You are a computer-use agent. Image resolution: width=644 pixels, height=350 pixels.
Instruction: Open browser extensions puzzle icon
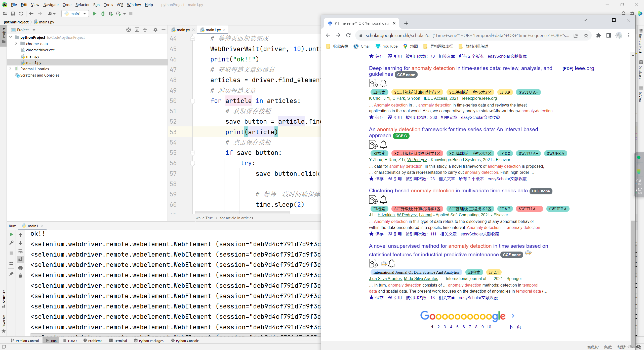click(x=598, y=36)
